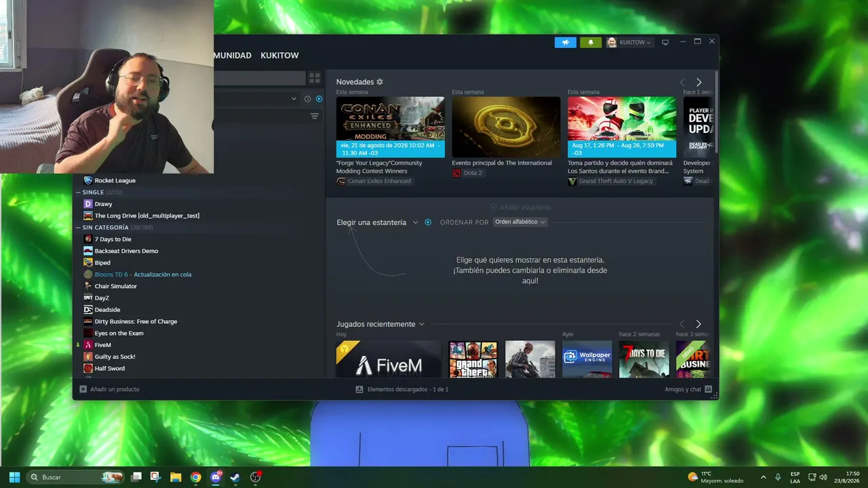This screenshot has height=488, width=868.
Task: Open advanced library filters icon
Action: pyautogui.click(x=315, y=117)
